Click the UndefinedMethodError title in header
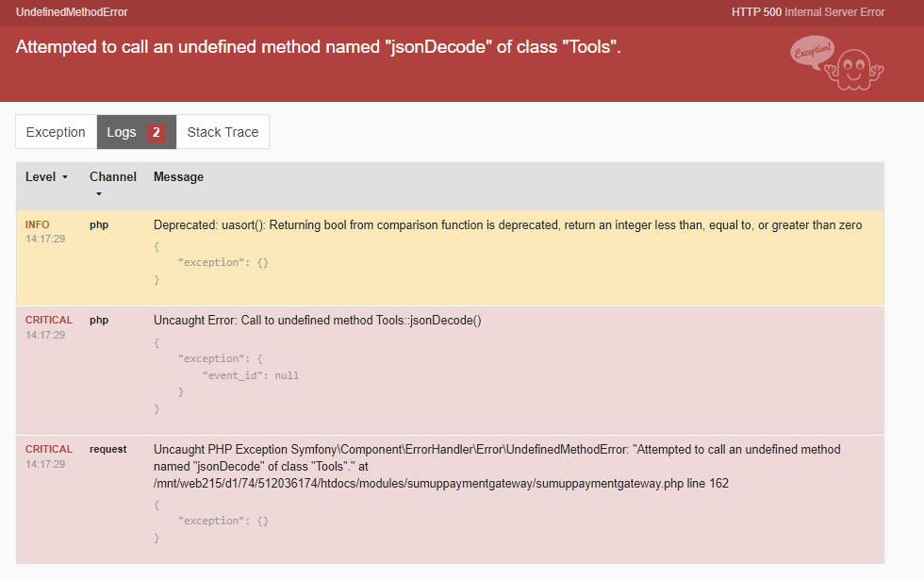This screenshot has width=924, height=580. tap(72, 12)
